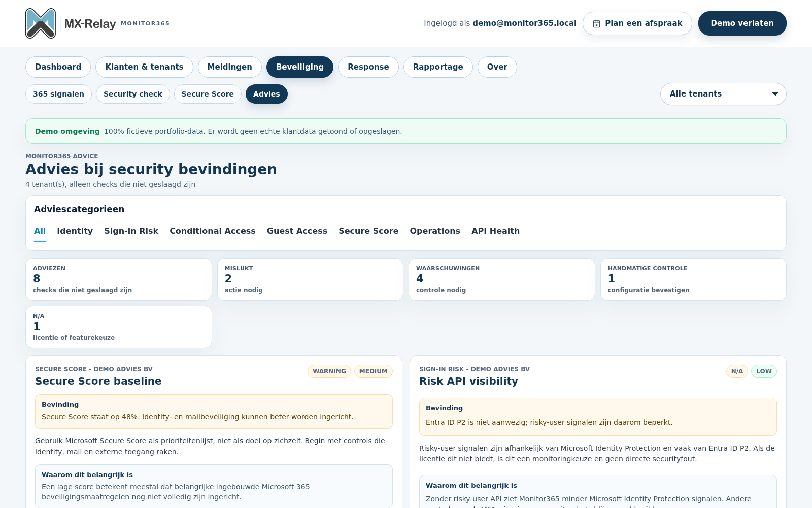Go to the Dashboard tab
This screenshot has width=812, height=508.
pos(58,67)
